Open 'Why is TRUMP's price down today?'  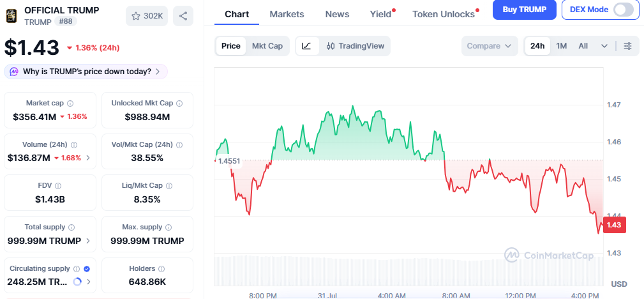[x=86, y=72]
